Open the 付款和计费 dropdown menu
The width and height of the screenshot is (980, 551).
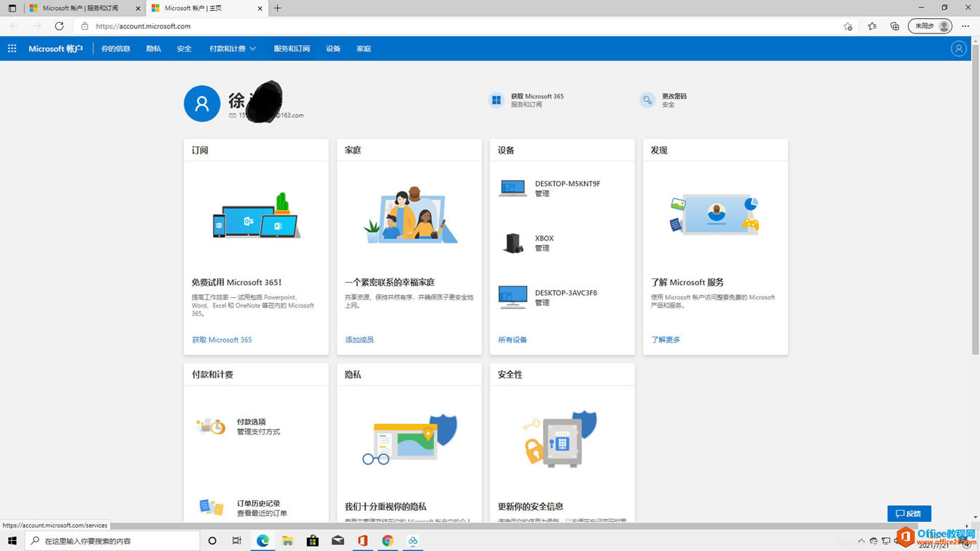coord(233,49)
